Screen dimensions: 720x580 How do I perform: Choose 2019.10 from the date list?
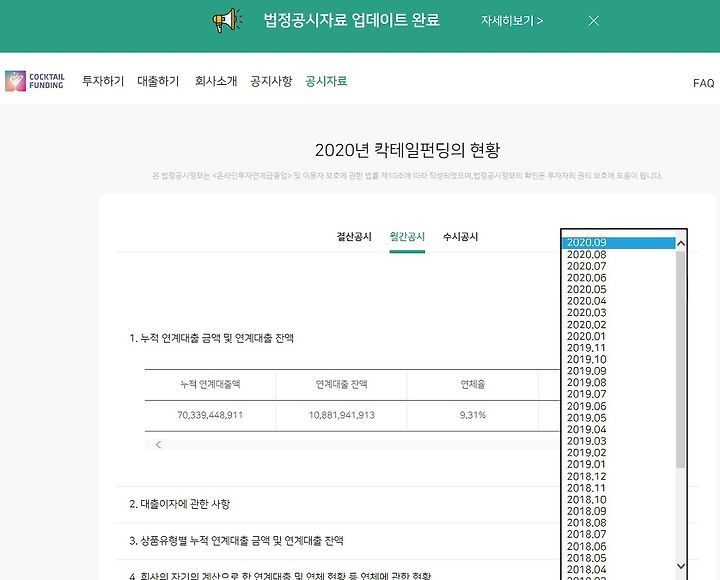pos(619,360)
